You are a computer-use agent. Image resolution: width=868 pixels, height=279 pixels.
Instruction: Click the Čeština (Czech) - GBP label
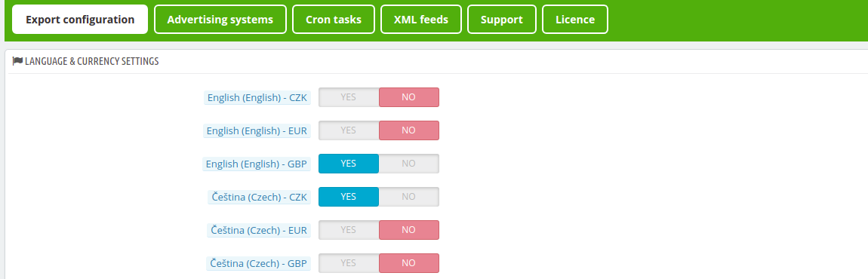[259, 264]
